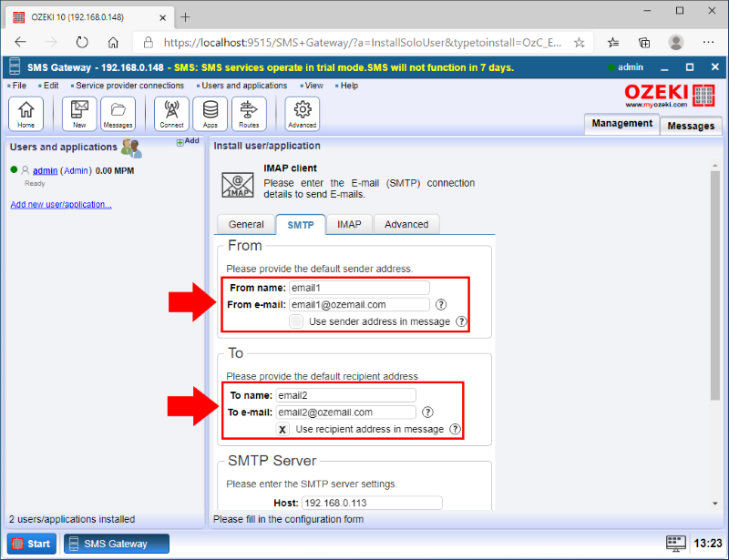Click help icon next to To e-mail

tap(427, 412)
